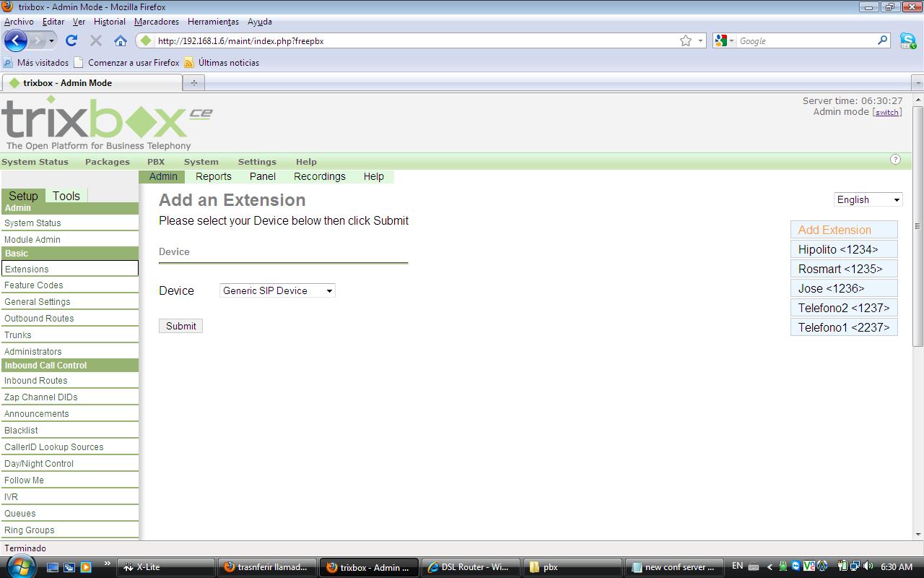
Task: Open the Firefox home page icon
Action: point(121,40)
